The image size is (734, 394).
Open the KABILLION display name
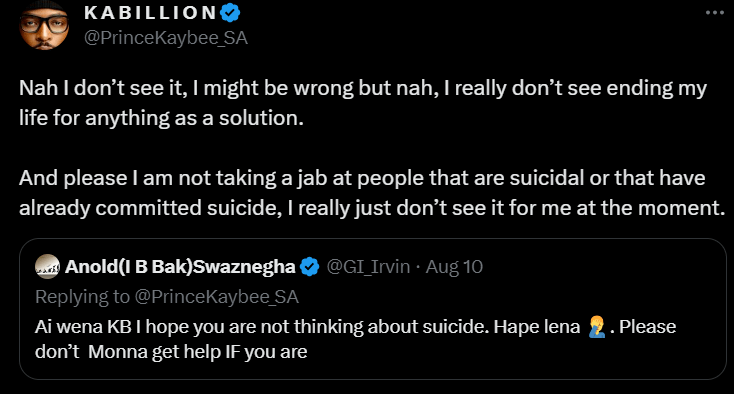[150, 13]
